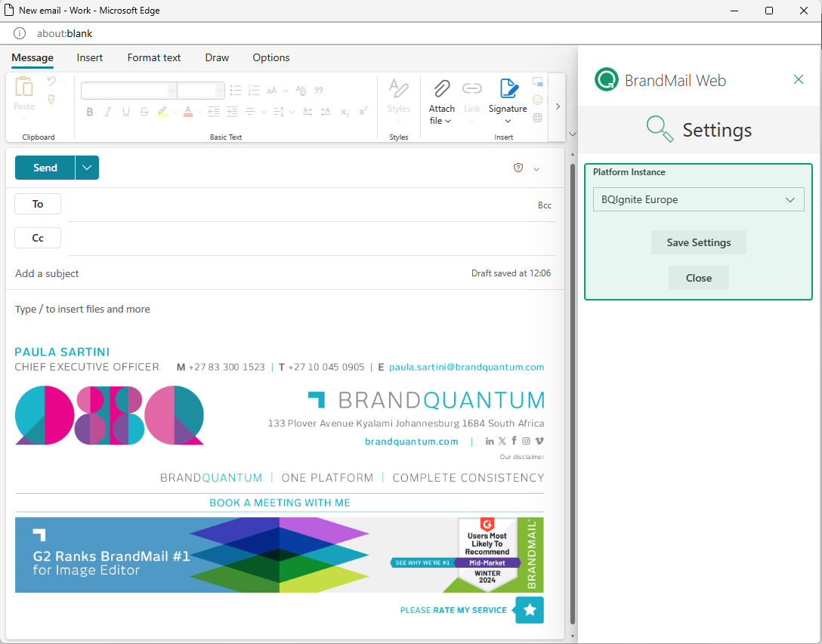Open the Insert tab
The width and height of the screenshot is (822, 644).
[90, 57]
